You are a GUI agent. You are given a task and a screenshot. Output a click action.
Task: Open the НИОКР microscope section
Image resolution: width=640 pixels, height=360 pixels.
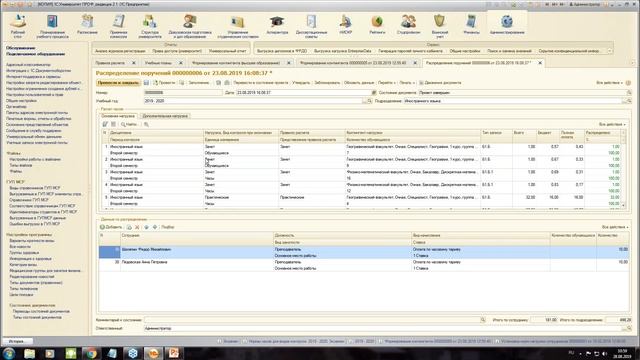345,24
